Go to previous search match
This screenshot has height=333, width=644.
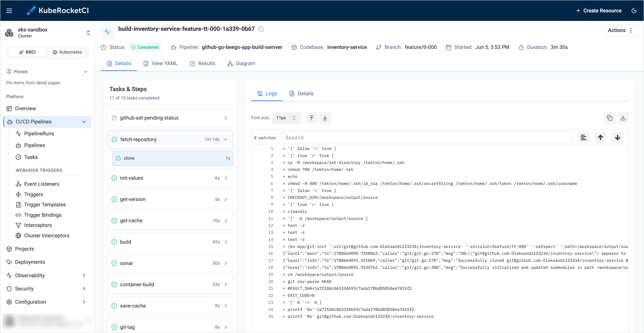(600, 138)
